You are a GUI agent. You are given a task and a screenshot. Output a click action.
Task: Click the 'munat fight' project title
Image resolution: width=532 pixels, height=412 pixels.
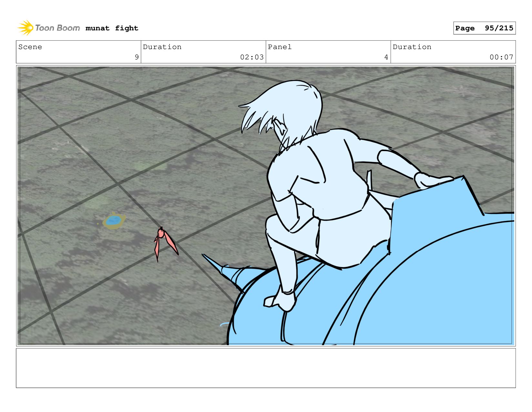[112, 28]
